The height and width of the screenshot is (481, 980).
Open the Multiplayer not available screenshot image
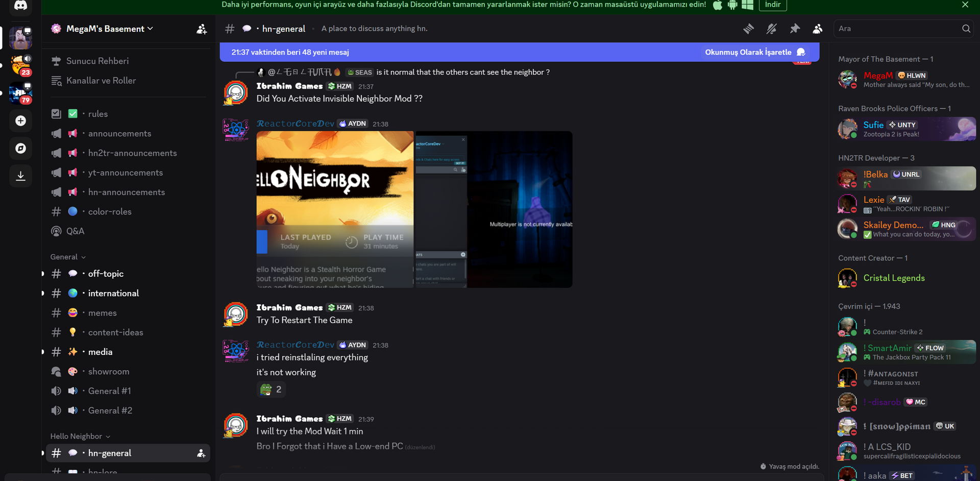(494, 209)
